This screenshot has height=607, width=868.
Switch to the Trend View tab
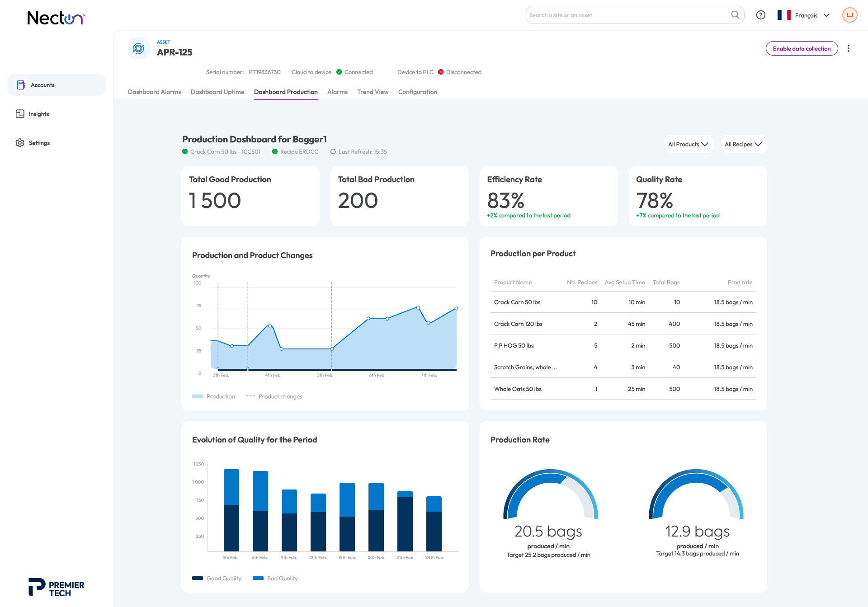pos(373,92)
